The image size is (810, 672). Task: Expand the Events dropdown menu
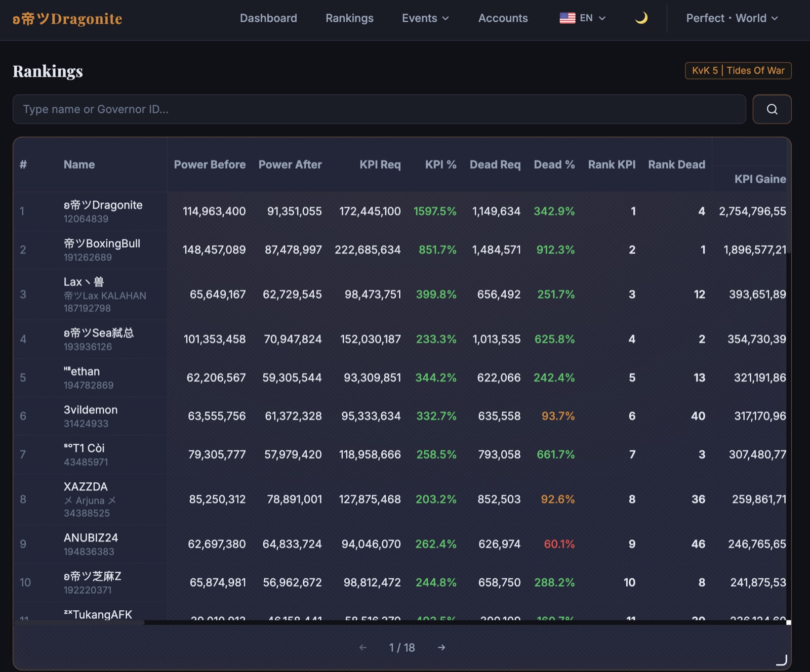coord(425,18)
